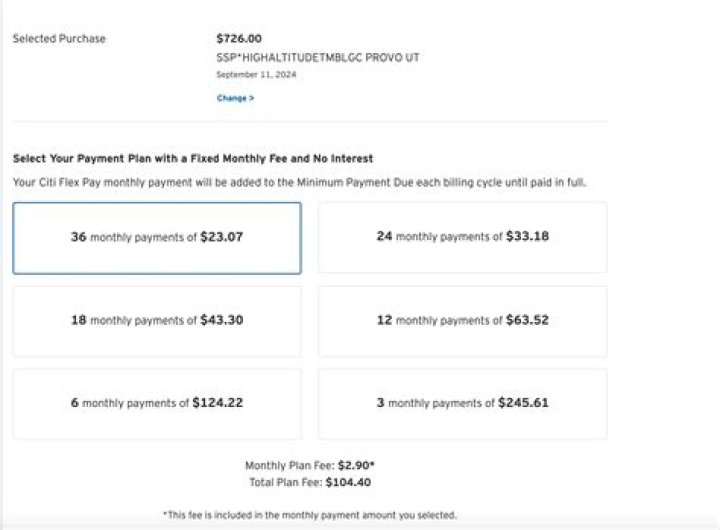Choose the 24 monthly payments of $33.18 plan
This screenshot has height=530, width=720.
pyautogui.click(x=462, y=238)
